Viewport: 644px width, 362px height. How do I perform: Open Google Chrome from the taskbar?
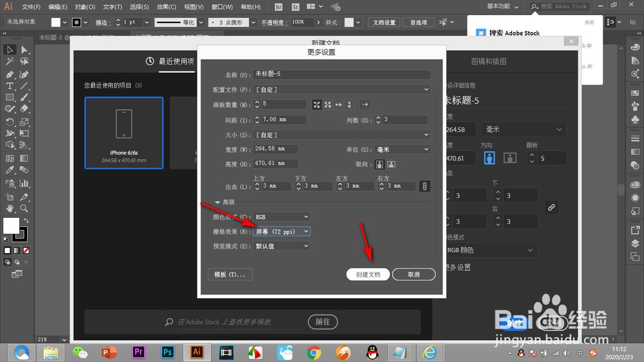314,352
